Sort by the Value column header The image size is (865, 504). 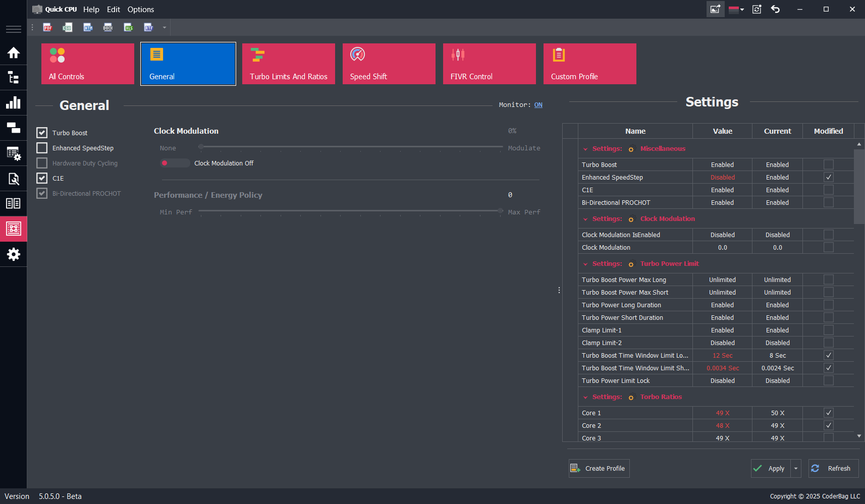point(723,131)
